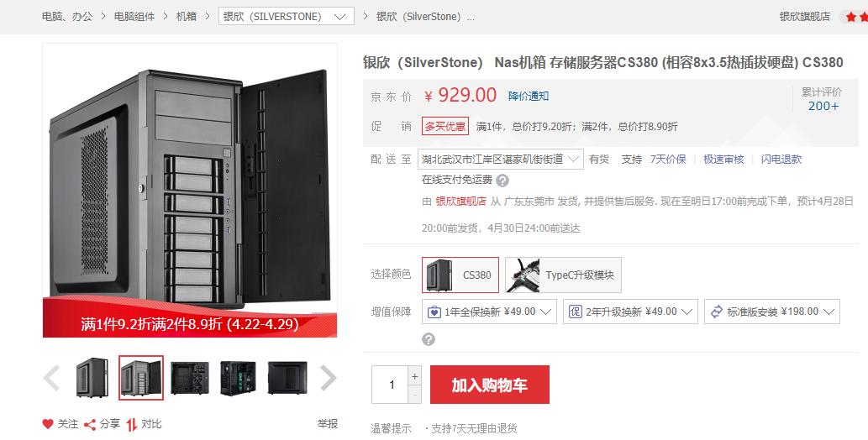Click 加入购物车 button
The width and height of the screenshot is (868, 440).
point(489,385)
